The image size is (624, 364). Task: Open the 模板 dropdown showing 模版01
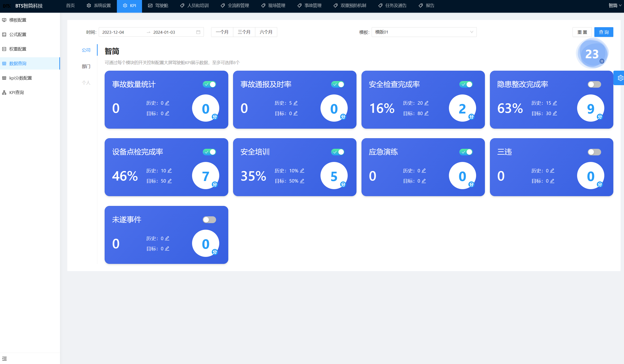pos(424,32)
